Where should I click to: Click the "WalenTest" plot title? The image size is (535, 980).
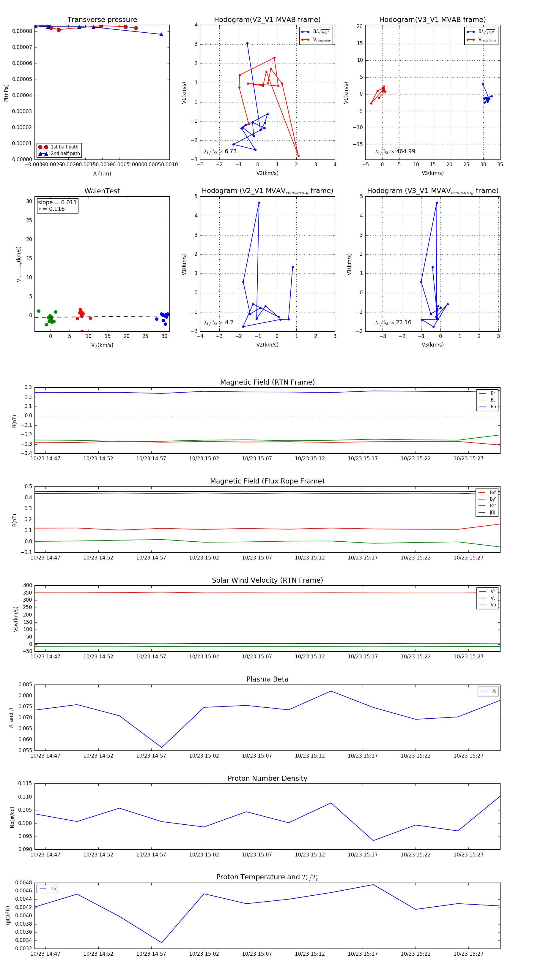[102, 191]
